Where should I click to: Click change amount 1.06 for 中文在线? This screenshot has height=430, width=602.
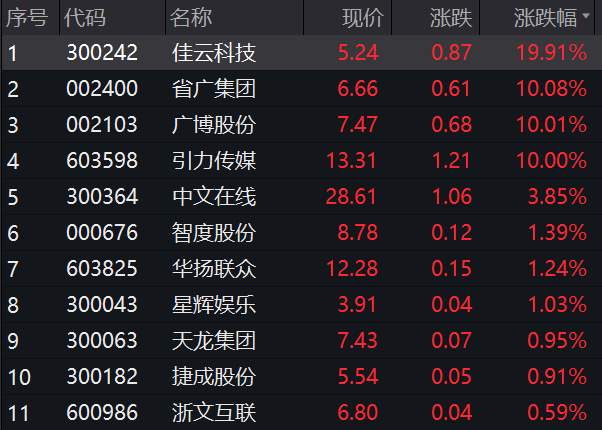point(452,197)
